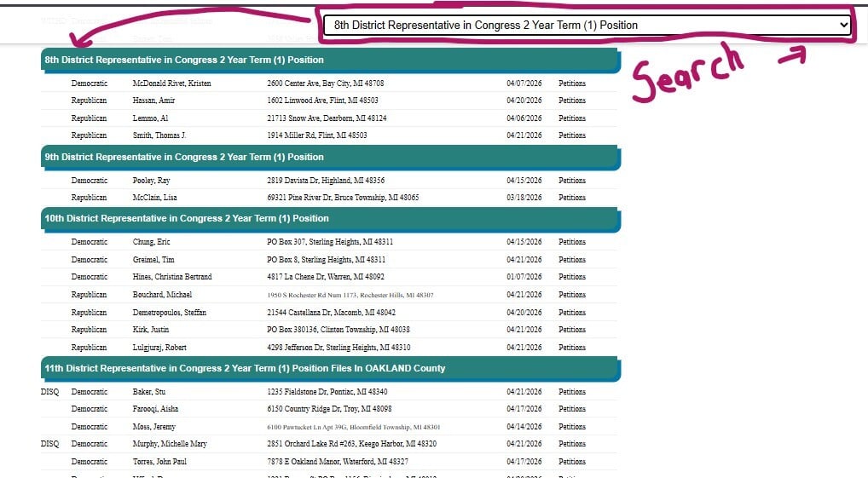Screen dimensions: 868x478
Task: Click candidate name Lemmo, Al
Action: pyautogui.click(x=150, y=118)
